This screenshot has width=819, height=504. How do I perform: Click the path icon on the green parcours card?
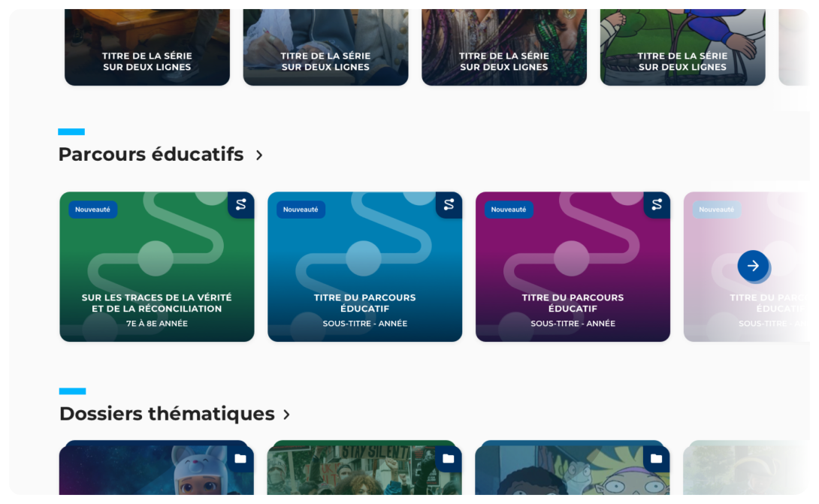[x=240, y=205]
